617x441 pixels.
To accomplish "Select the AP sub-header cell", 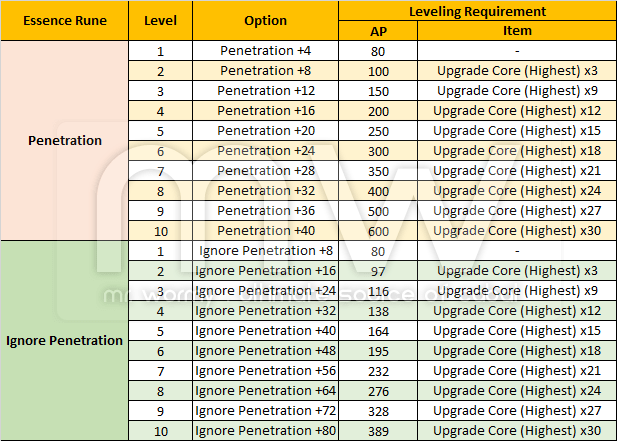I will tap(378, 30).
